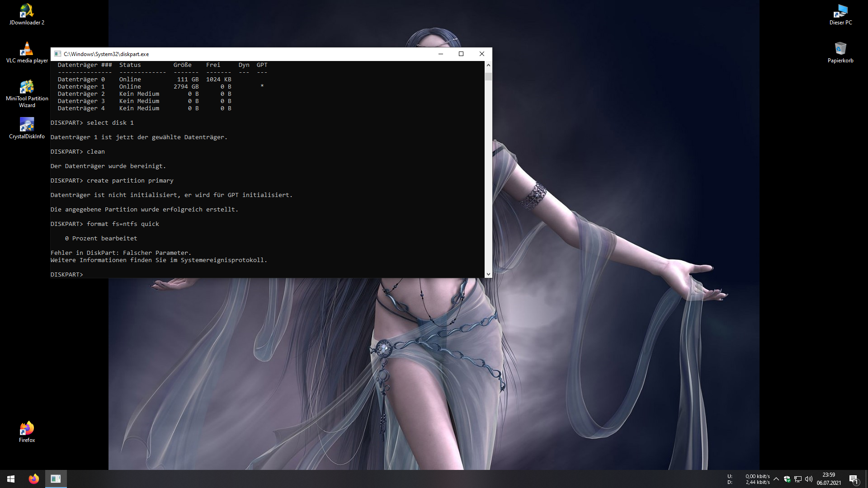Open diskpart window system menu icon
The image size is (868, 488).
tap(57, 54)
